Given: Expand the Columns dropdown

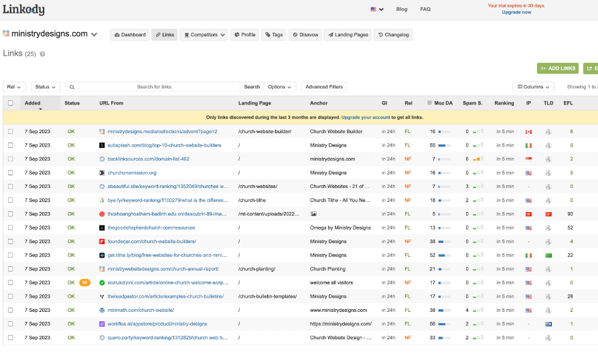Looking at the screenshot, I should point(533,87).
